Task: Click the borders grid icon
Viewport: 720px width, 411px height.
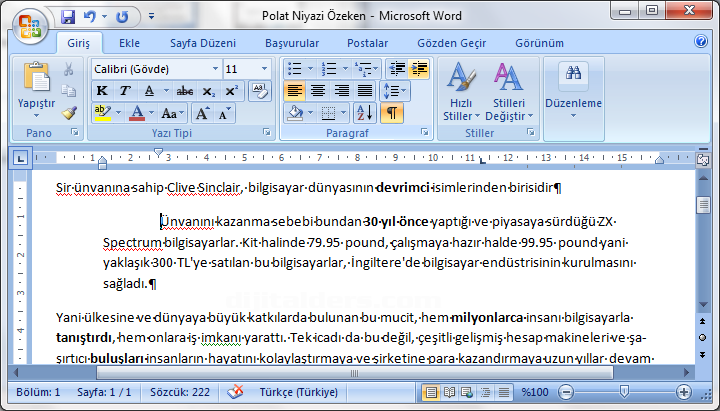Action: [x=328, y=113]
